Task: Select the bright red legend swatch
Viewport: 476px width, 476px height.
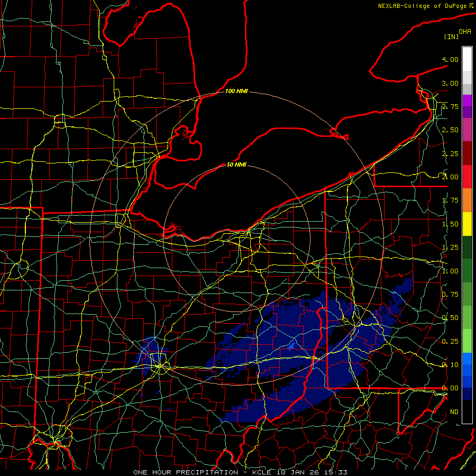Action: 467,177
